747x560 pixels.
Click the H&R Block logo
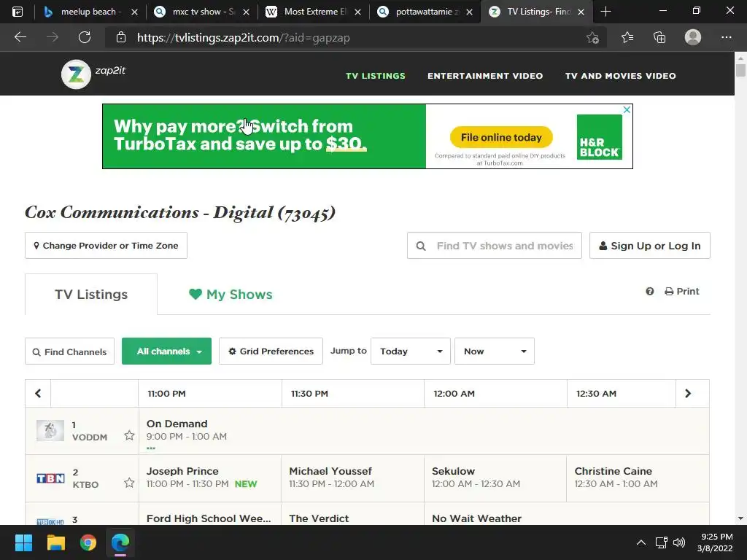(x=600, y=136)
